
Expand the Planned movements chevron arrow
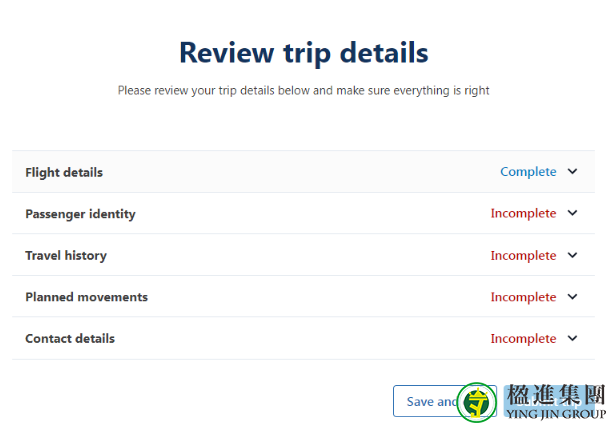pyautogui.click(x=572, y=297)
